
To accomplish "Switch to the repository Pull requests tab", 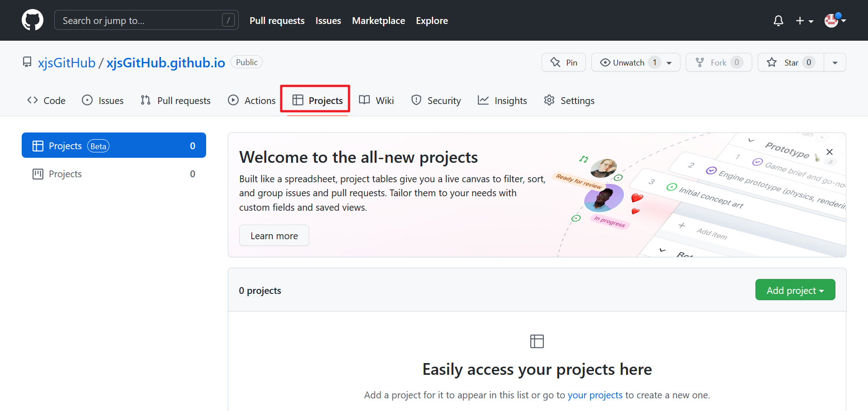I will 175,100.
